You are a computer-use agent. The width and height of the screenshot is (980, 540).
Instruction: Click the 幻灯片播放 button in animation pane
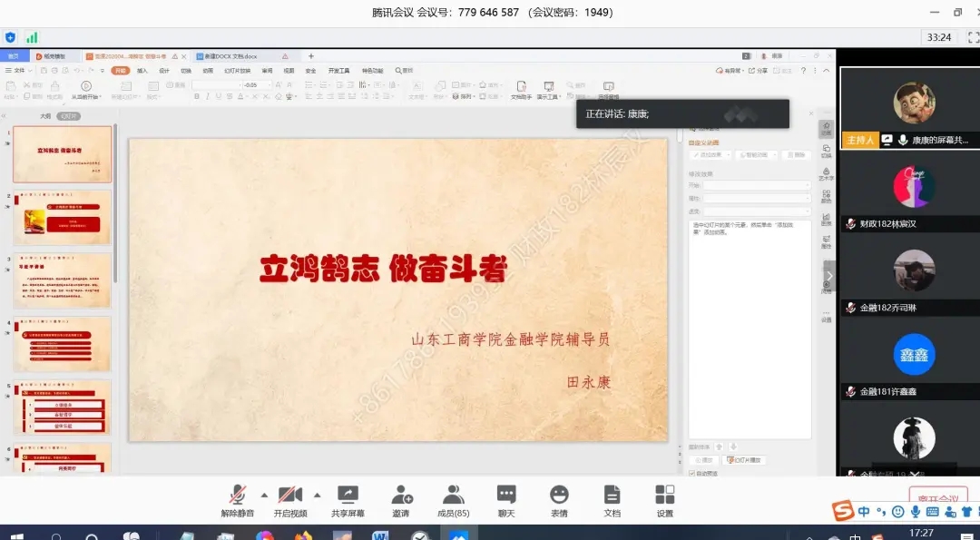coord(745,460)
